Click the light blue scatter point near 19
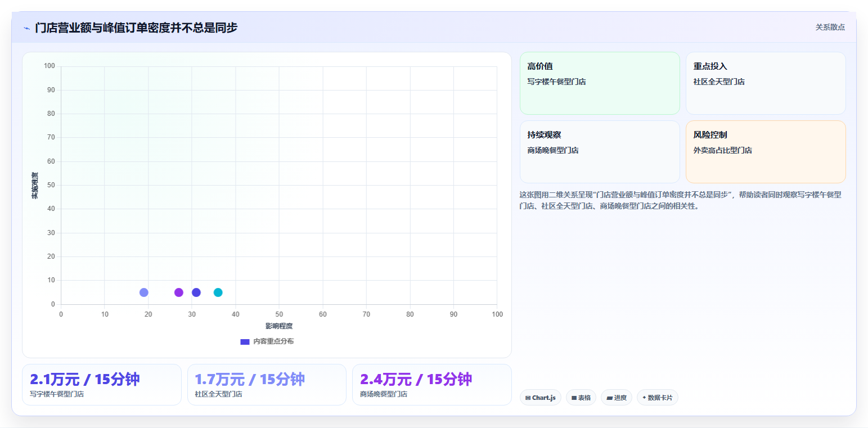Screen dimensions: 868x428 [x=144, y=292]
